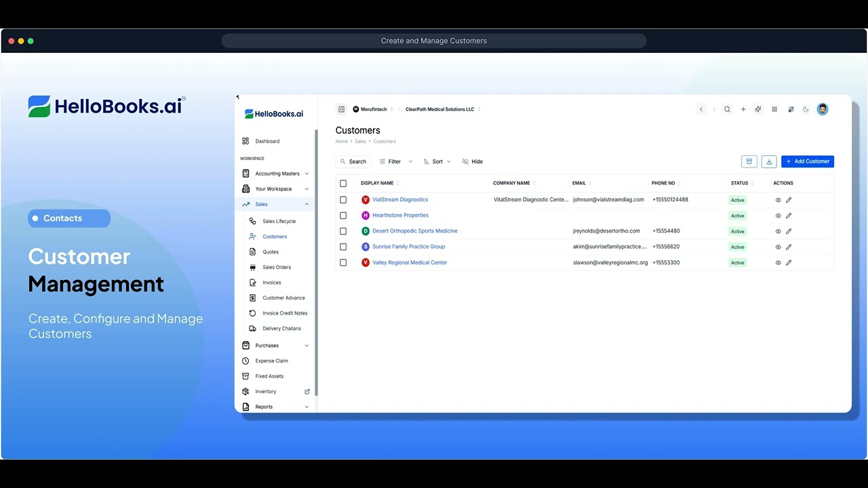Open Customer Advance in sidebar
The height and width of the screenshot is (488, 868).
(283, 298)
